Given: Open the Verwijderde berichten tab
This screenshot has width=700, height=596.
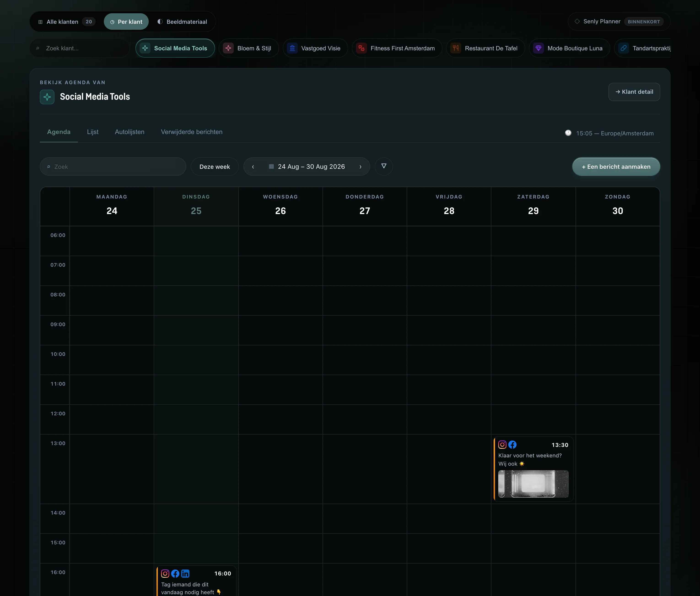Looking at the screenshot, I should click(x=191, y=132).
